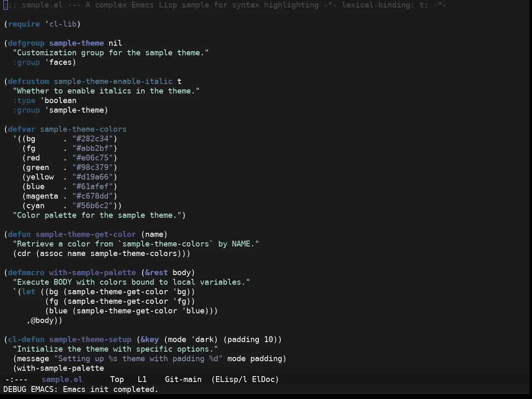Place cursor on the require keyword
The image size is (532, 399).
[24, 24]
